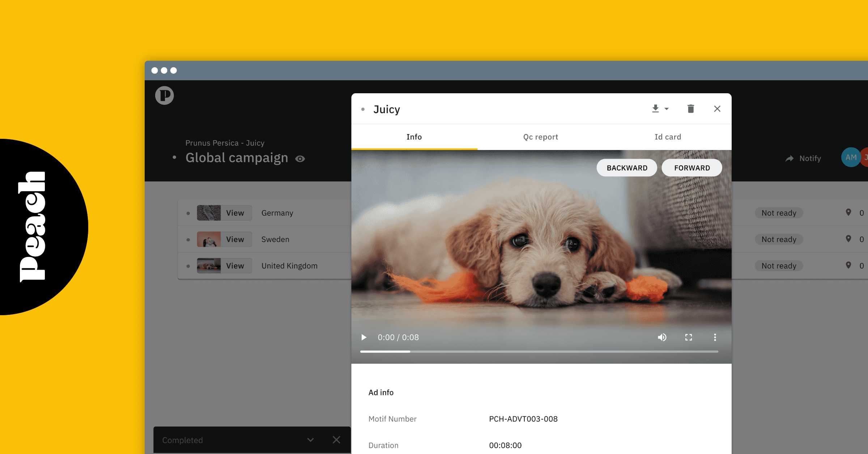Dismiss the Completed notification
The width and height of the screenshot is (868, 454).
[336, 440]
